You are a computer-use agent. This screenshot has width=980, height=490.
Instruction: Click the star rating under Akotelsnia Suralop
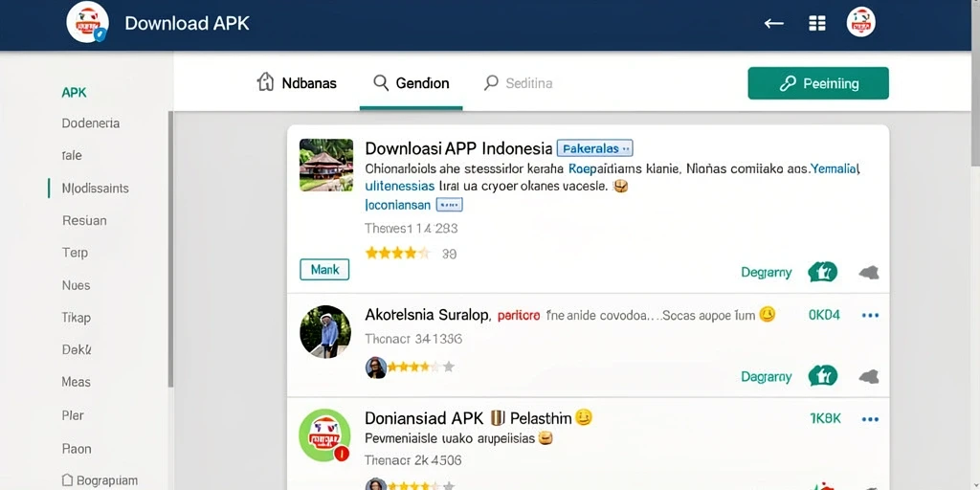pos(420,367)
